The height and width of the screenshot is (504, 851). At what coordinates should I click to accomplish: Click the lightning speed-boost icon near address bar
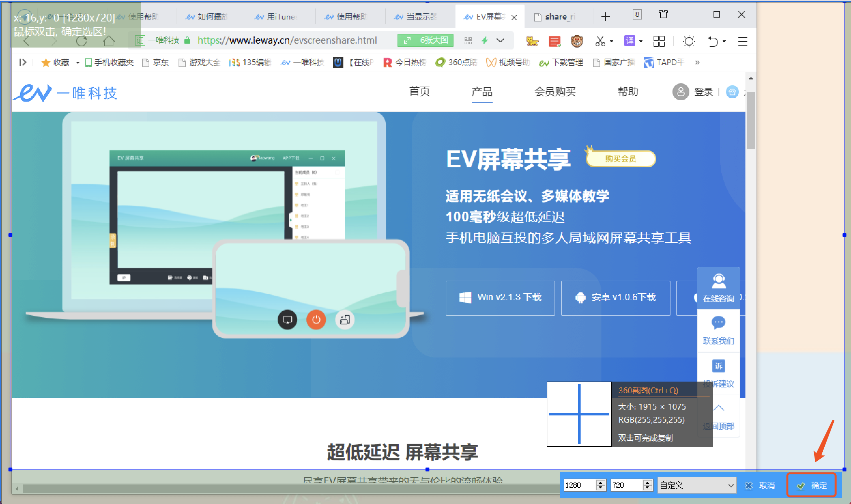click(x=484, y=40)
